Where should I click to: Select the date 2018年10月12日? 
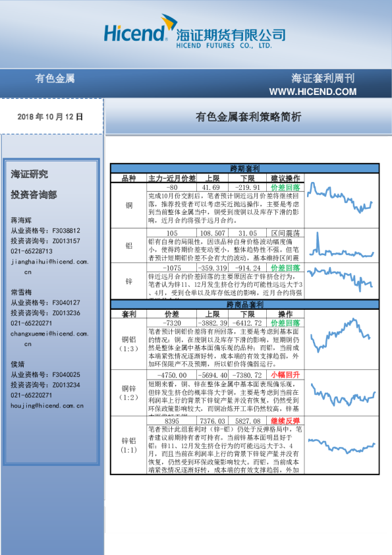pos(50,117)
